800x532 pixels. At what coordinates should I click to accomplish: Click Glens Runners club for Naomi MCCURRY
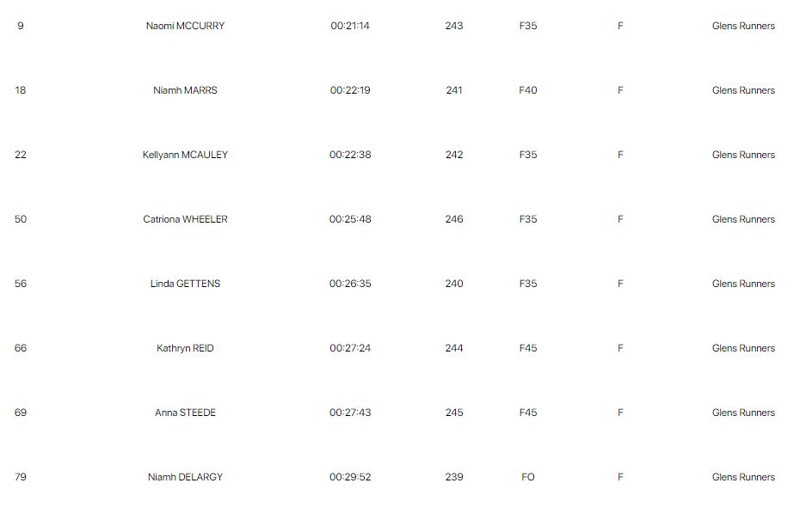click(743, 26)
